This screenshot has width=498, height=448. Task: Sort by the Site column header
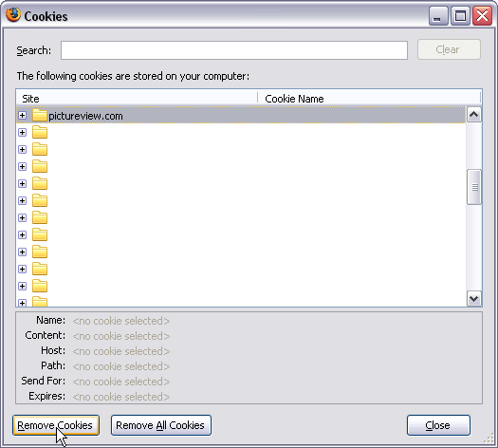(x=137, y=99)
